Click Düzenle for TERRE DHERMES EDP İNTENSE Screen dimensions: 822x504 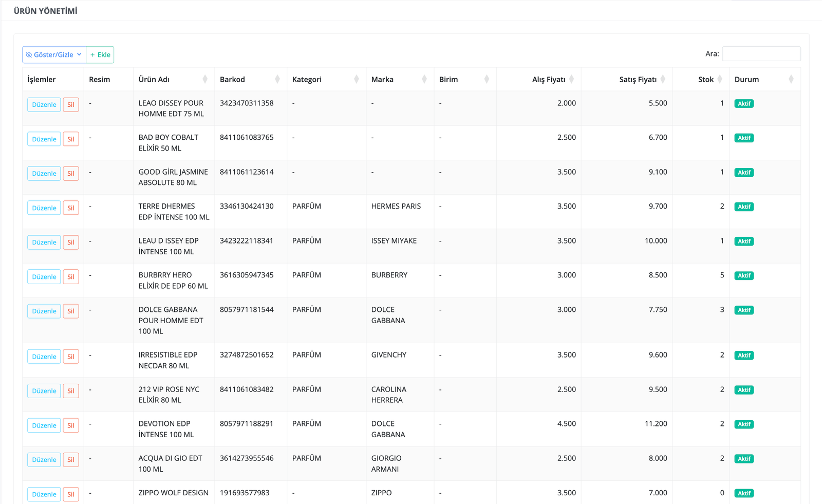click(x=44, y=208)
